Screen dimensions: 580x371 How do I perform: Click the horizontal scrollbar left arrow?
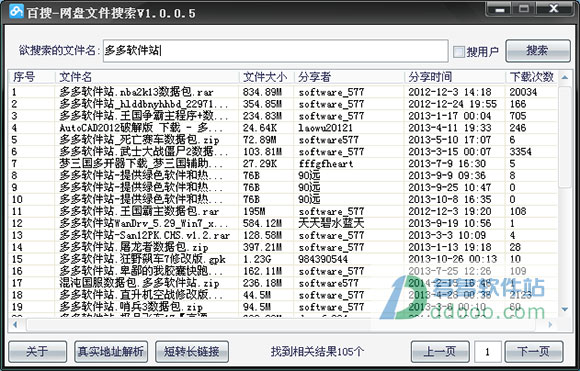click(x=15, y=325)
